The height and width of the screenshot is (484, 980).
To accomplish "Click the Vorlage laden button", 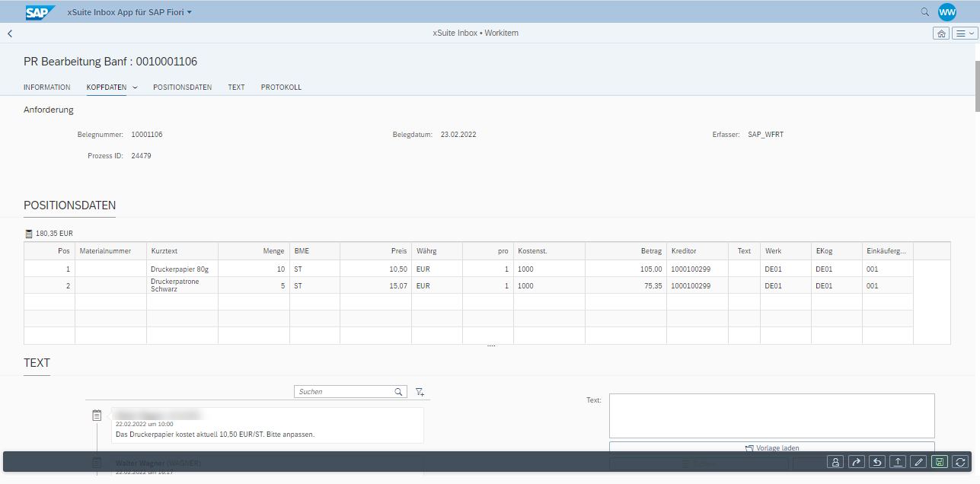I will coord(771,447).
